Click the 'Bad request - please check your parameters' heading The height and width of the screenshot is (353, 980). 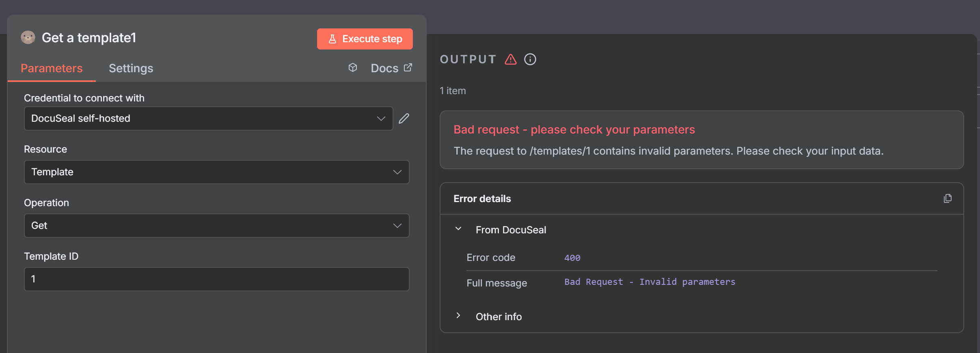click(574, 129)
